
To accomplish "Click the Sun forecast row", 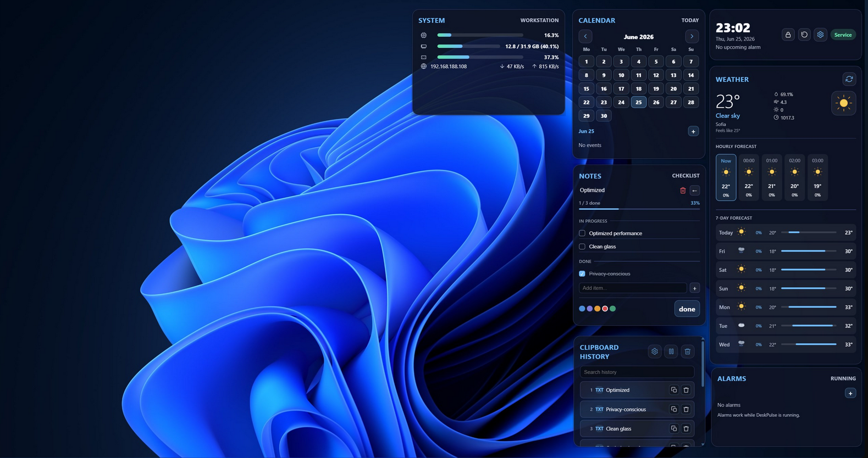I will click(x=786, y=289).
